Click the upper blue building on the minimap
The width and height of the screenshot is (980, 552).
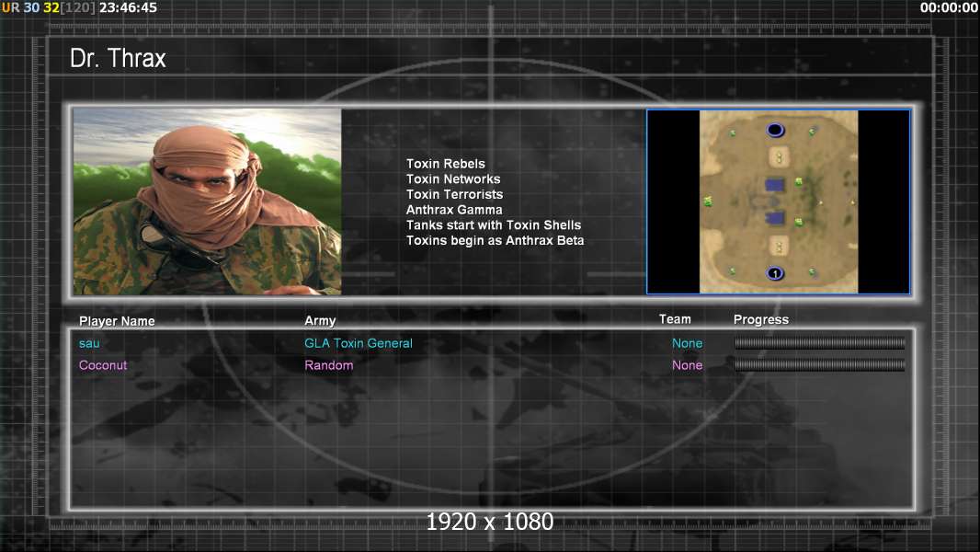[x=775, y=185]
